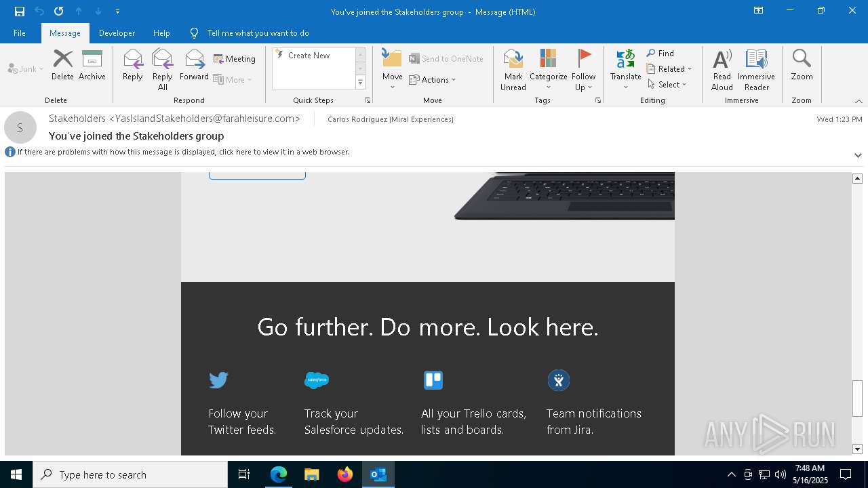
Task: Click the Undo arrow in title bar
Action: coord(39,12)
